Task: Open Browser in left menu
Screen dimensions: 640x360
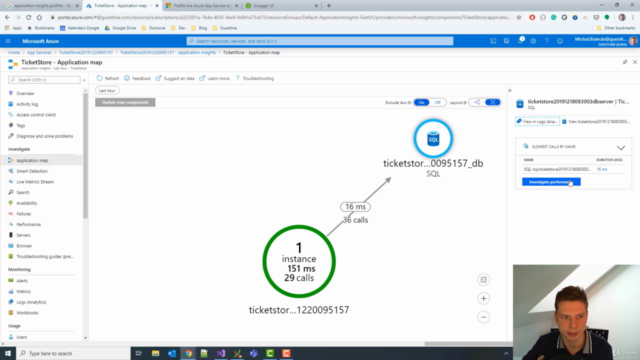Action: tap(24, 246)
